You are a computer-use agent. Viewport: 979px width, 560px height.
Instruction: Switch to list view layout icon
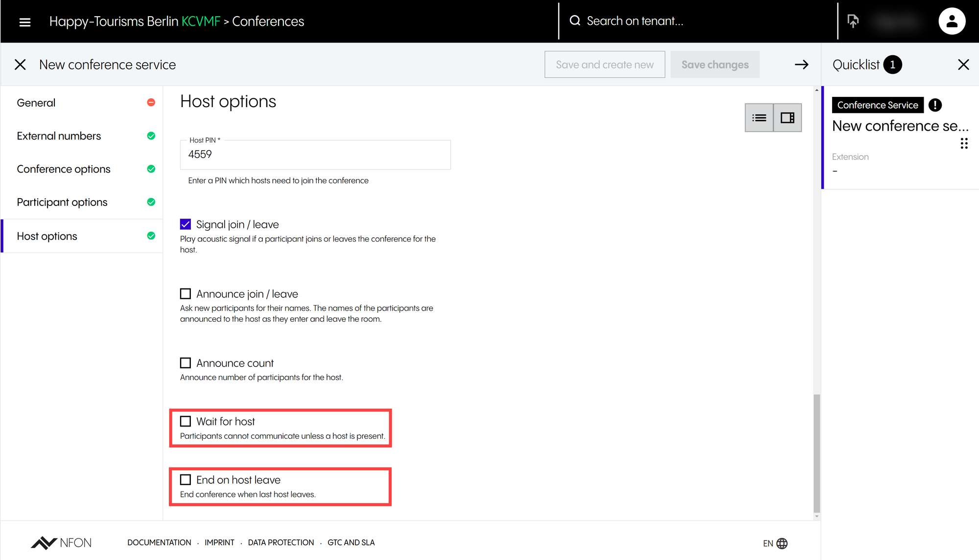pyautogui.click(x=759, y=118)
